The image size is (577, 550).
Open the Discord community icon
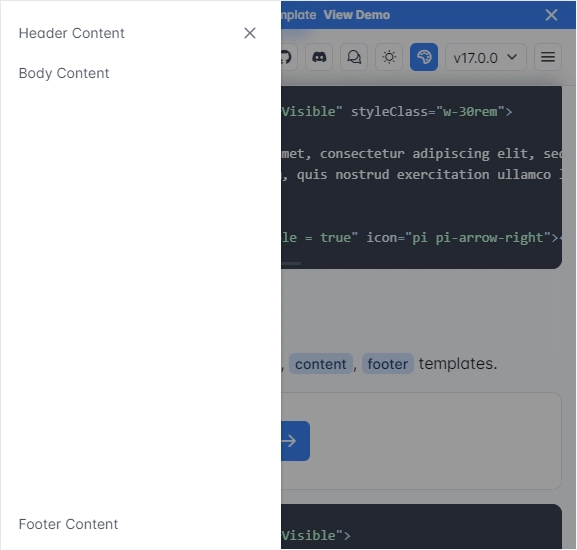[x=319, y=57]
